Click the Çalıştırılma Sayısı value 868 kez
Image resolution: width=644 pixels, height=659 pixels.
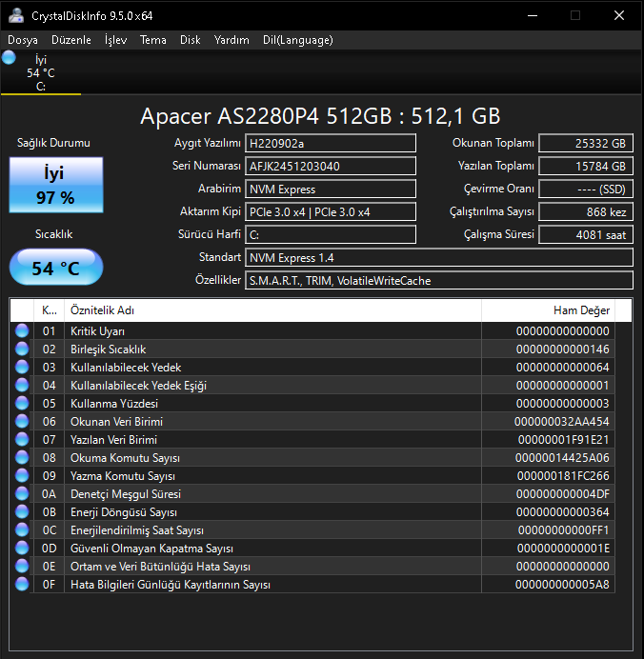point(586,211)
